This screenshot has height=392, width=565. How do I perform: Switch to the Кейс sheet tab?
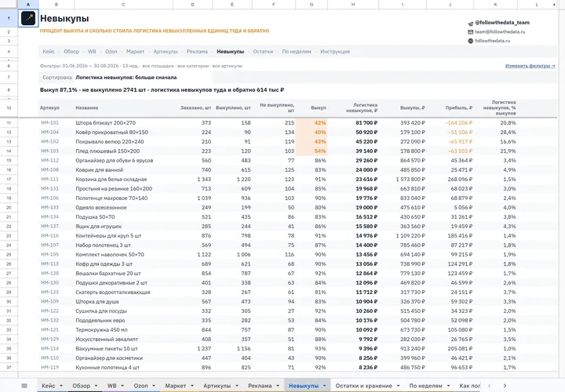coord(49,386)
